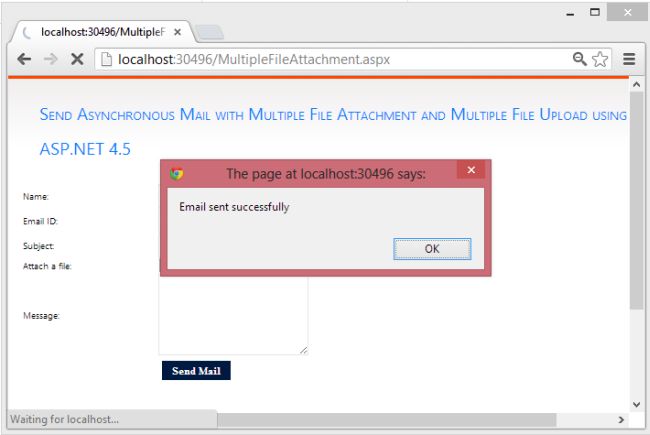This screenshot has width=650, height=435.
Task: Click the vertical scrollbar thumb
Action: pos(636,200)
